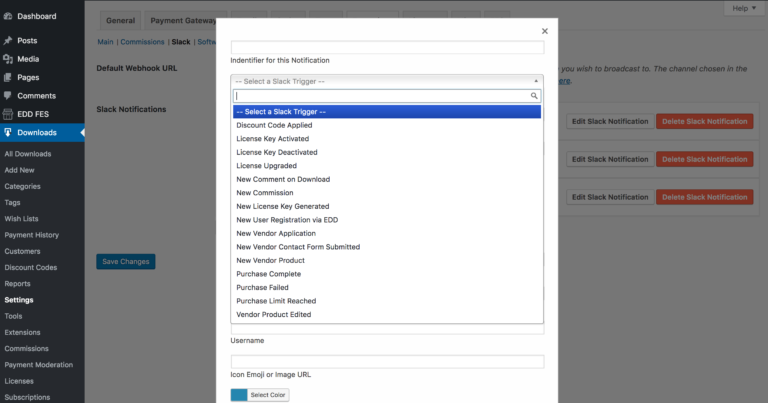Open the Main settings sub-link
Image resolution: width=768 pixels, height=403 pixels.
105,42
